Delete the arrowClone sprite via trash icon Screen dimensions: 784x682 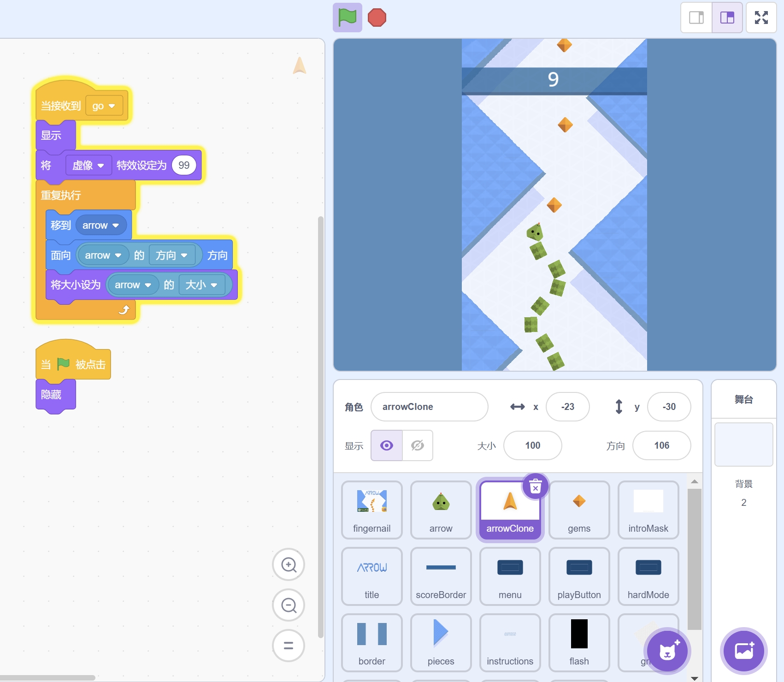tap(535, 486)
